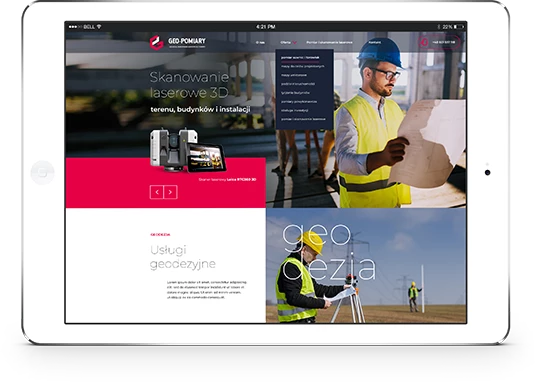The height and width of the screenshot is (382, 535).
Task: Click the 'Skanowanie laserowe 3D' heading
Action: coord(189,85)
